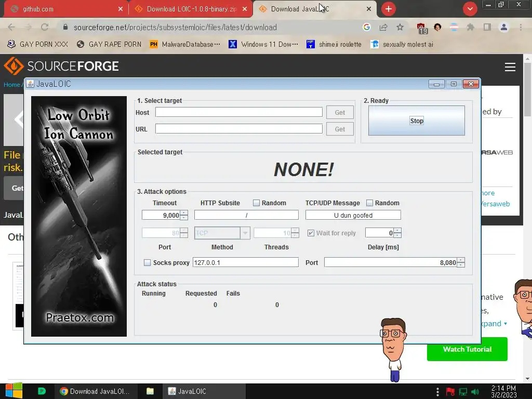Toggle the browser side panel icon
The image size is (532, 399).
tap(487, 27)
